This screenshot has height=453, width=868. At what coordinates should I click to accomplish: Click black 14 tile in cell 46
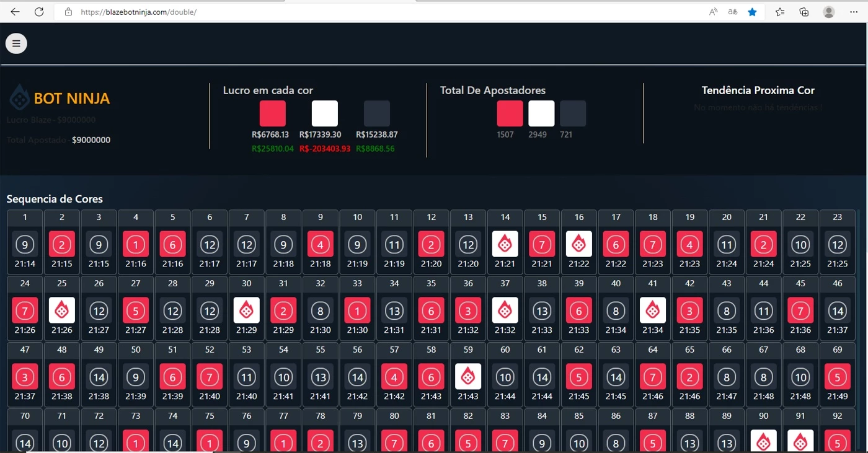(x=838, y=310)
